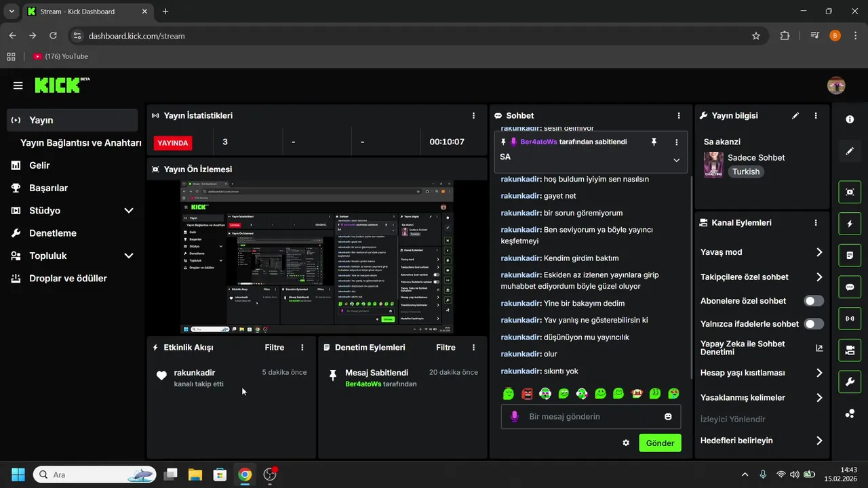
Task: Open Etkinlik Akışı three-dot menu
Action: click(302, 347)
